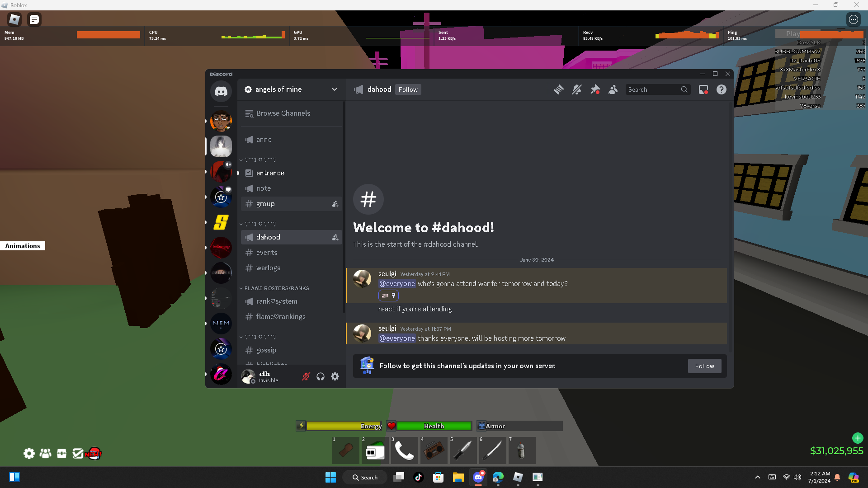Open the yellow S server
868x488 pixels.
(221, 222)
